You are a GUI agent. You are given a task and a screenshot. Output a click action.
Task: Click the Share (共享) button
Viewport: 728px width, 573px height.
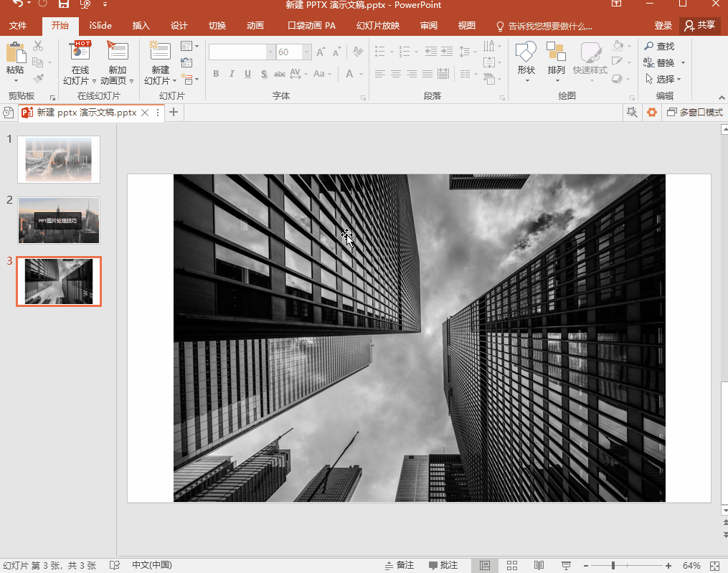[700, 26]
